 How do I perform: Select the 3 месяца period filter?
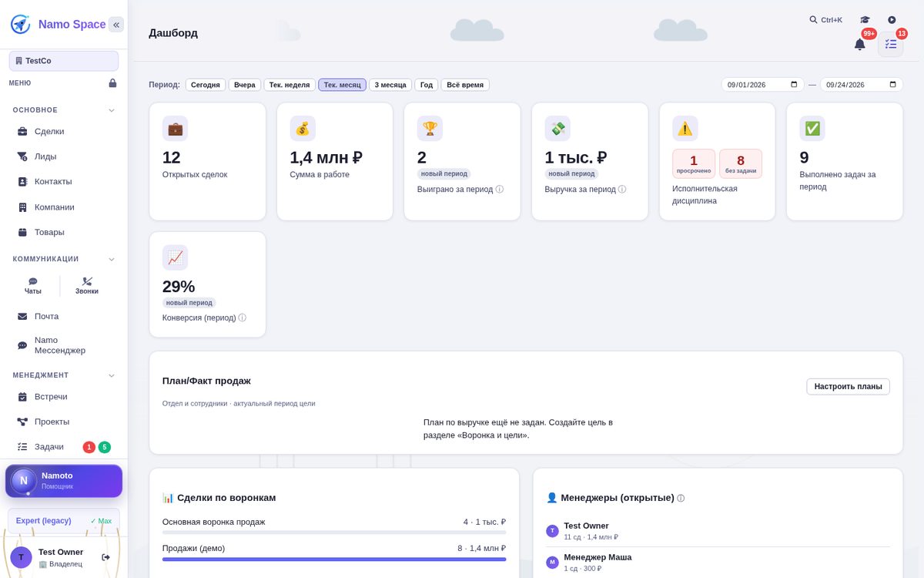390,85
